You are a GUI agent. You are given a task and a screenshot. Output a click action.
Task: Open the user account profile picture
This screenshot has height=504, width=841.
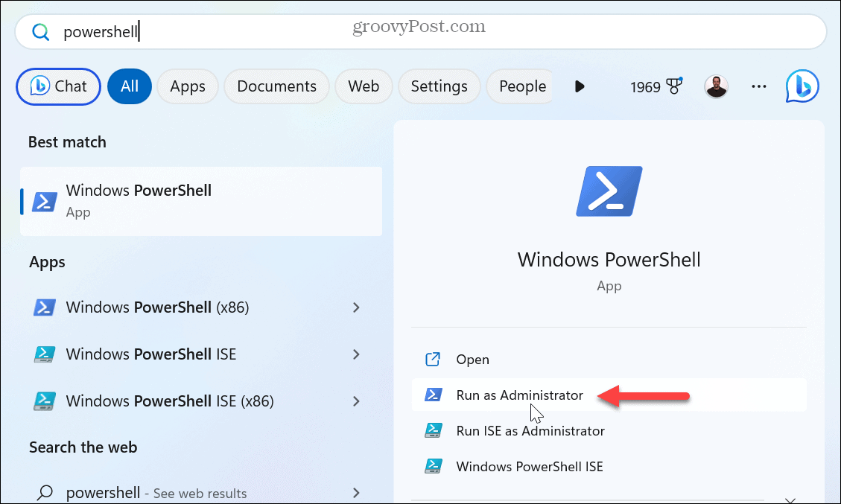[x=716, y=86]
